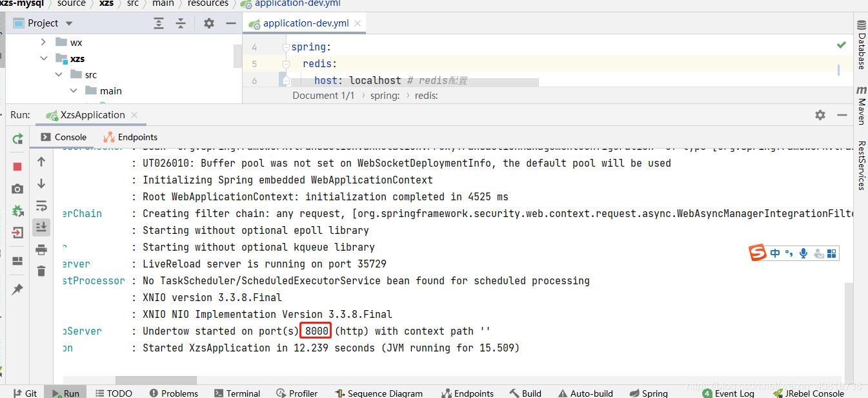Hide the Project panel with the minus icon

point(231,23)
